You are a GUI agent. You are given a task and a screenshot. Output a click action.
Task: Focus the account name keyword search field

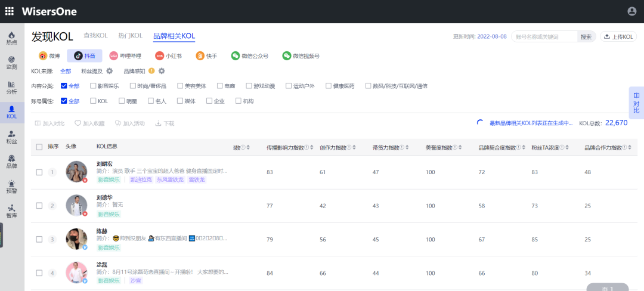[544, 36]
